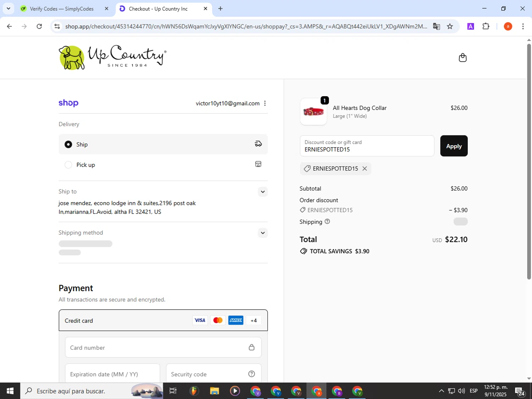This screenshot has height=399, width=532.
Task: Click the delivery truck icon in Ship row
Action: coord(258,144)
